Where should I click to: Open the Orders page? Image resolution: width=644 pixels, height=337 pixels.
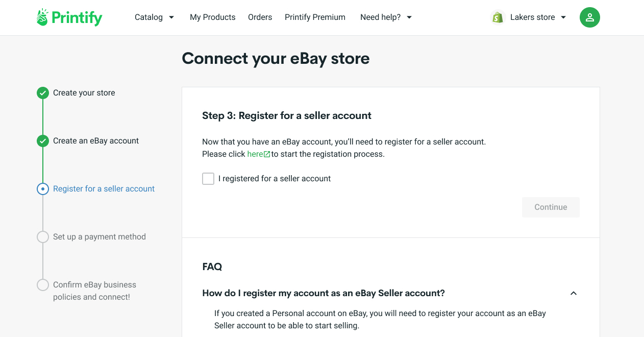(260, 17)
